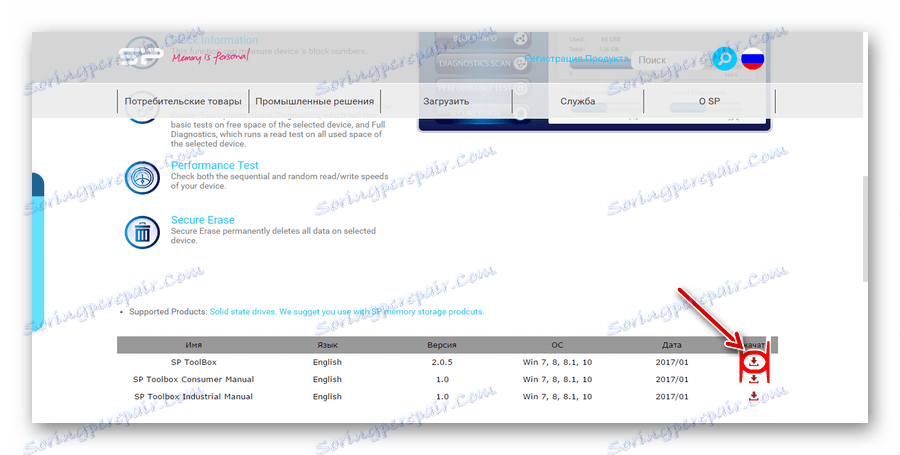
Task: Focus the Поиск search field
Action: pos(669,60)
